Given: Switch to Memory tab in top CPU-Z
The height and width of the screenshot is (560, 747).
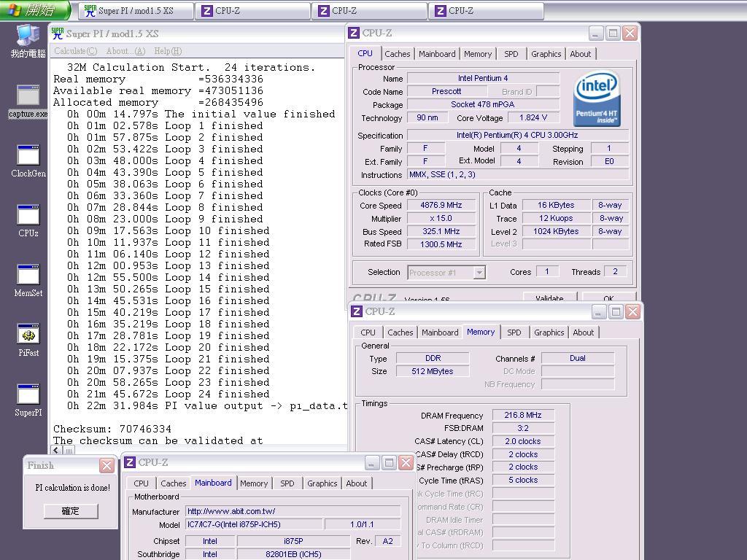Looking at the screenshot, I should pyautogui.click(x=478, y=54).
